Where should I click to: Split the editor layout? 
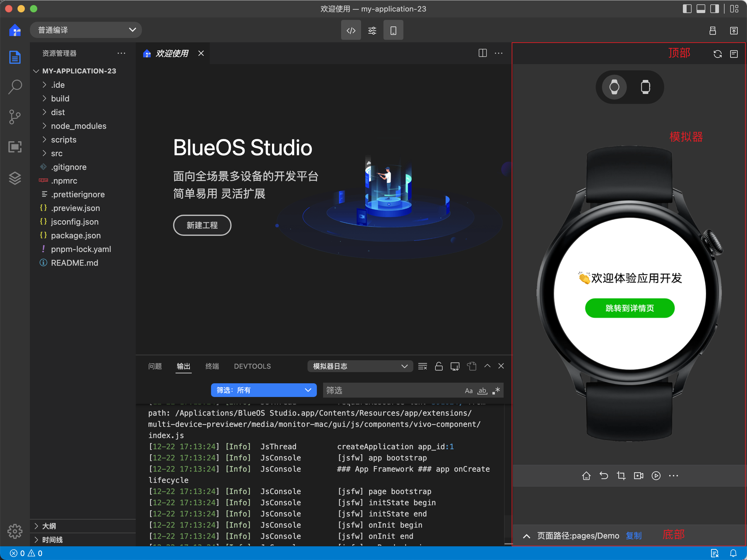[482, 53]
